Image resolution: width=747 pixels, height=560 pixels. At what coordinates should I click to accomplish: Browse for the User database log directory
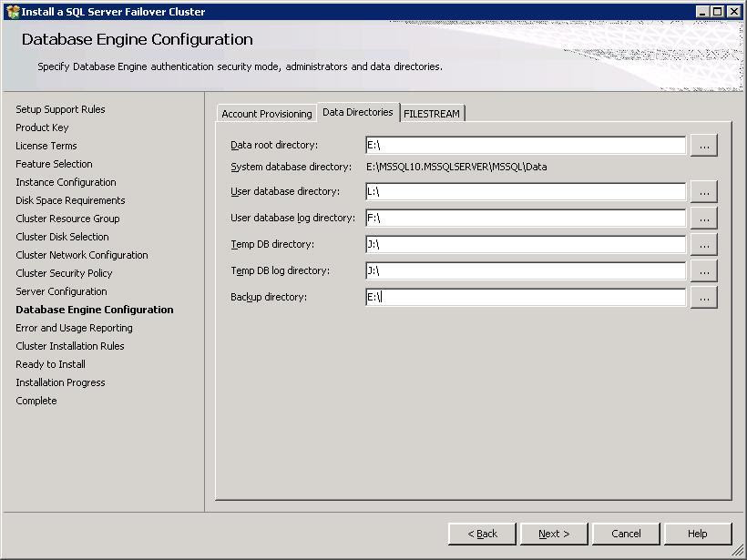(x=704, y=219)
